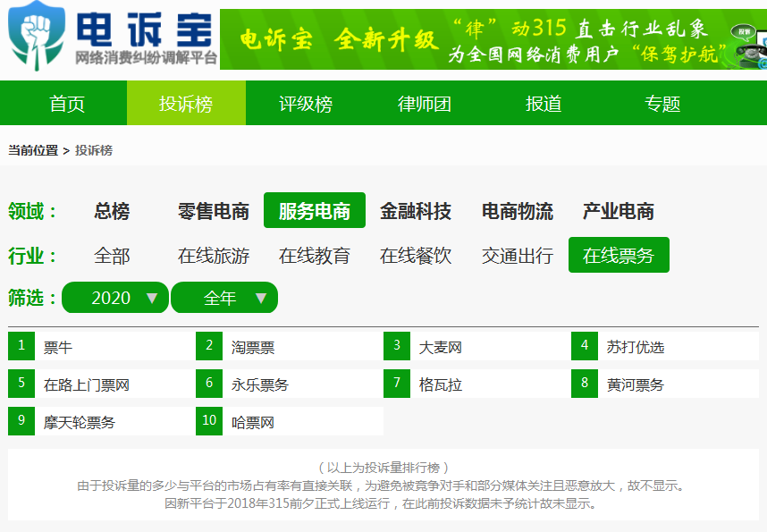This screenshot has height=532, width=767.
Task: Open the 2020 year dropdown
Action: click(x=115, y=298)
